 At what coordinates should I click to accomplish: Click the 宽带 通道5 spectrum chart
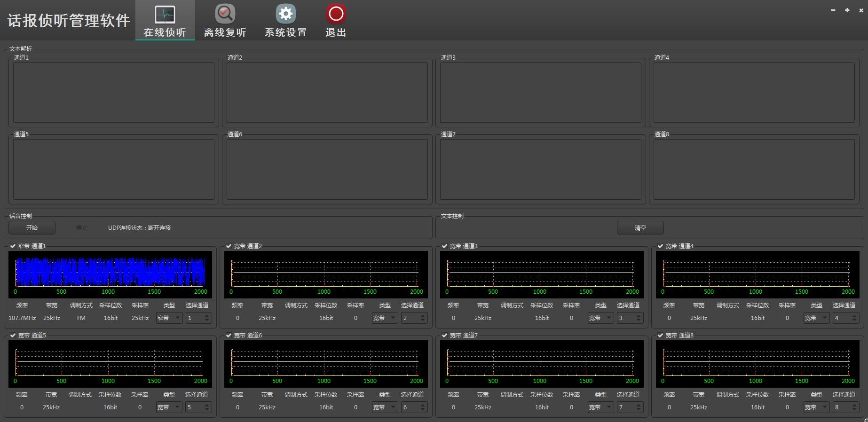coord(110,364)
